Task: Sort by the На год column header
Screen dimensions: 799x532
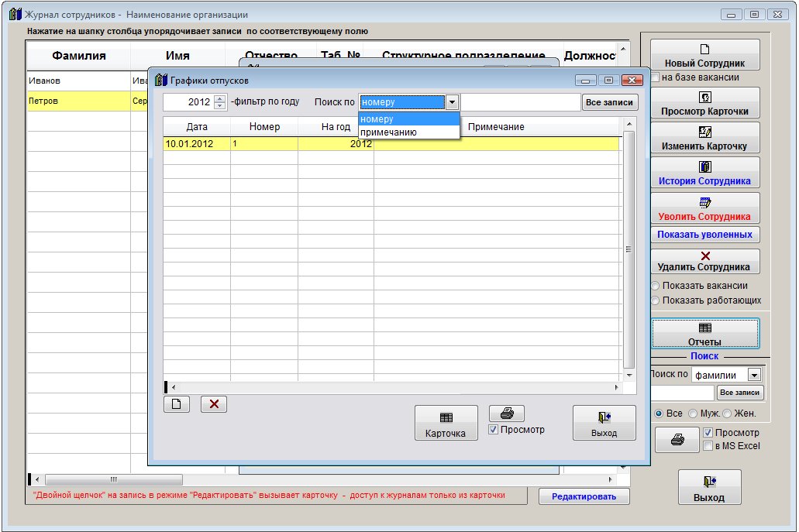Action: (336, 127)
